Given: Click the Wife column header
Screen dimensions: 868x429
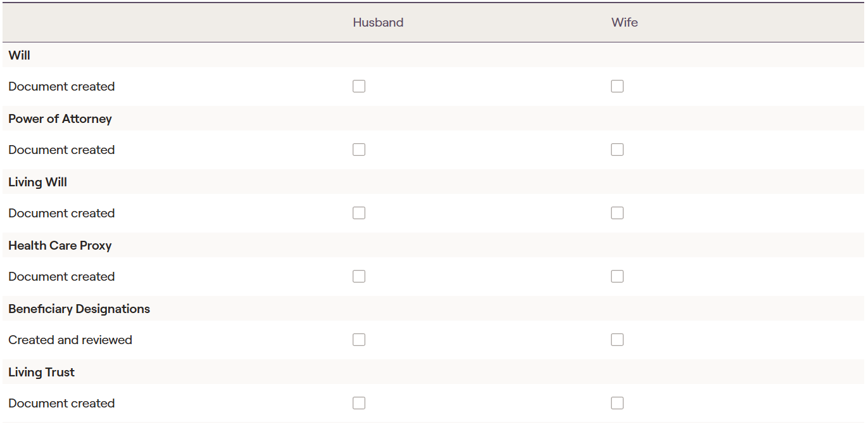Looking at the screenshot, I should pyautogui.click(x=624, y=23).
